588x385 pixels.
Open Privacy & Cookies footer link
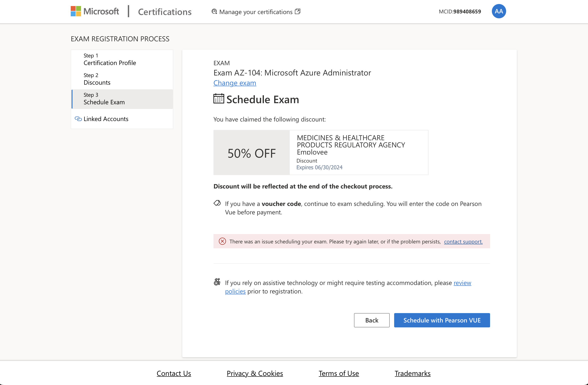pos(255,373)
